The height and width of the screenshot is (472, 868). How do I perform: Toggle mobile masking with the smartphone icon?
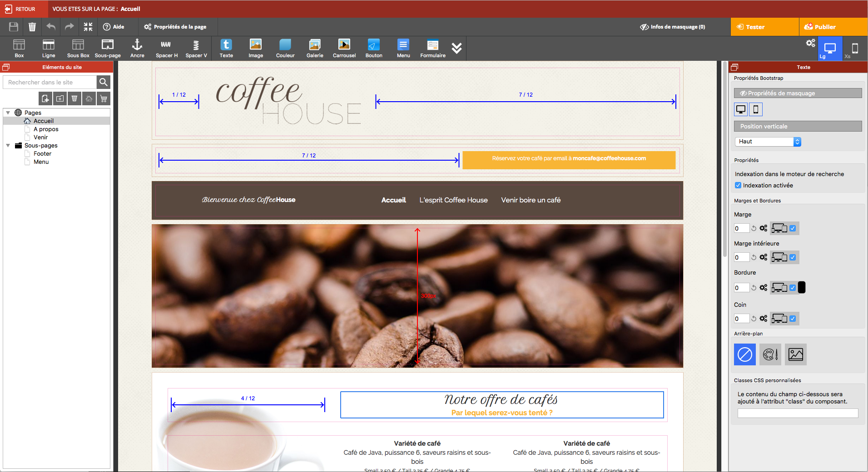point(755,109)
